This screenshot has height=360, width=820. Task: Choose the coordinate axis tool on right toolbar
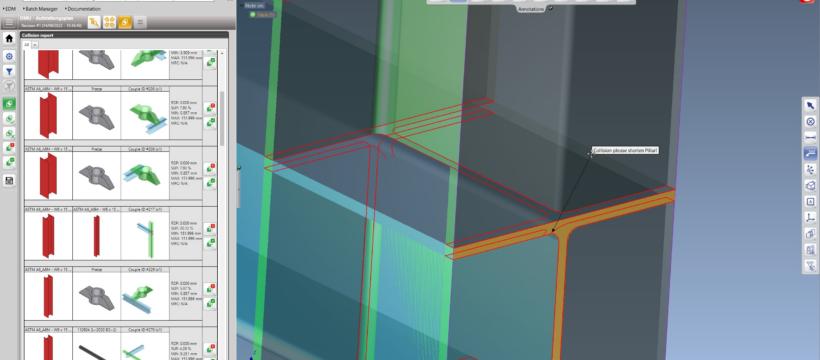811,217
